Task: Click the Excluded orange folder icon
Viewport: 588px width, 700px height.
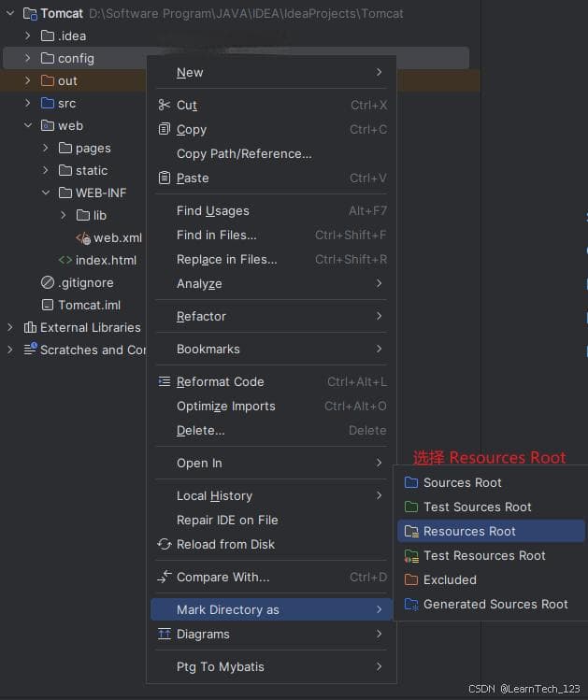Action: click(410, 579)
